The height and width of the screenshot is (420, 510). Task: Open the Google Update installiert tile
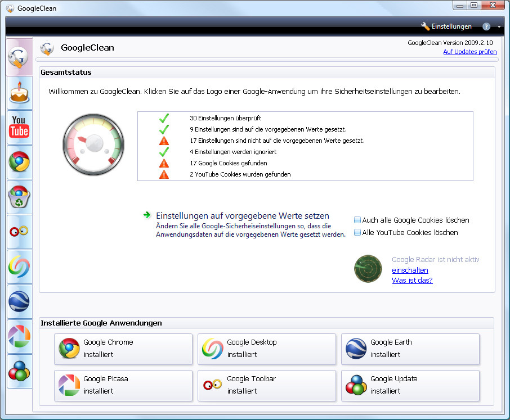410,386
